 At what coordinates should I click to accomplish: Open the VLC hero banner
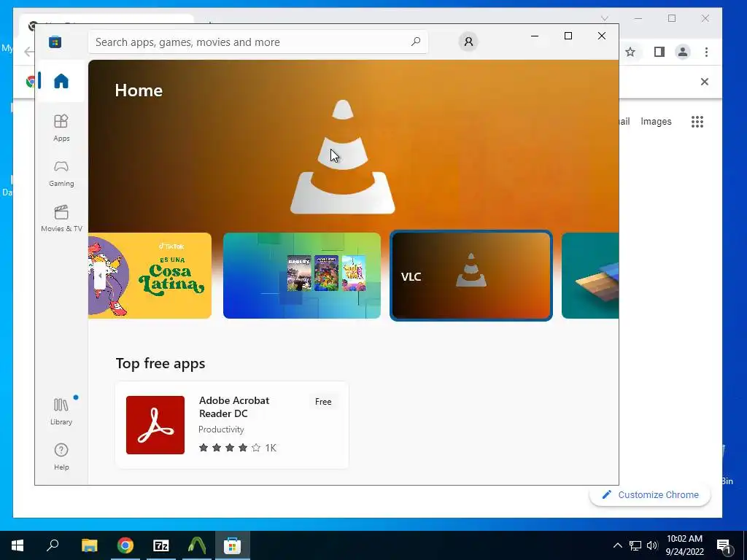[354, 145]
